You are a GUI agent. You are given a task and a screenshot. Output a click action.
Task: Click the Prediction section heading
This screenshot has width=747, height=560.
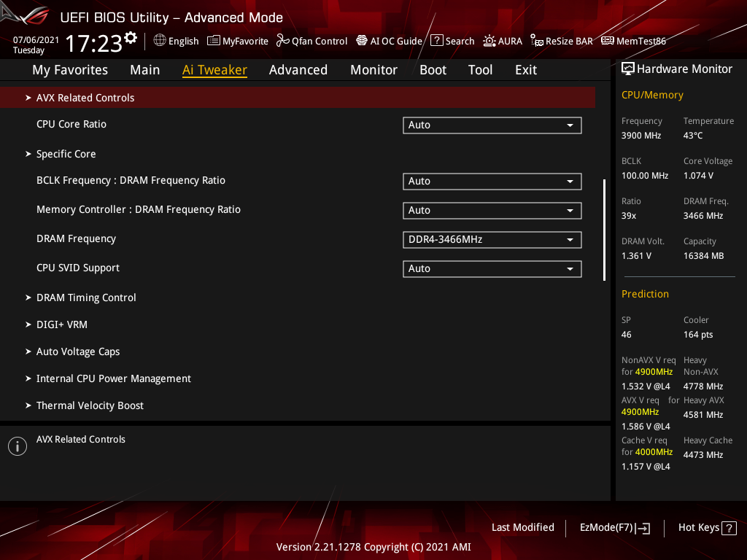click(645, 295)
